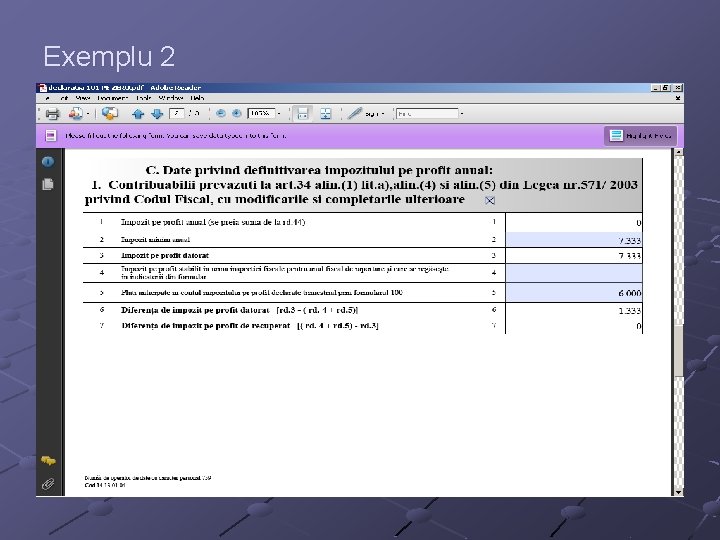Close the document with the menu-bar X

coord(678,98)
